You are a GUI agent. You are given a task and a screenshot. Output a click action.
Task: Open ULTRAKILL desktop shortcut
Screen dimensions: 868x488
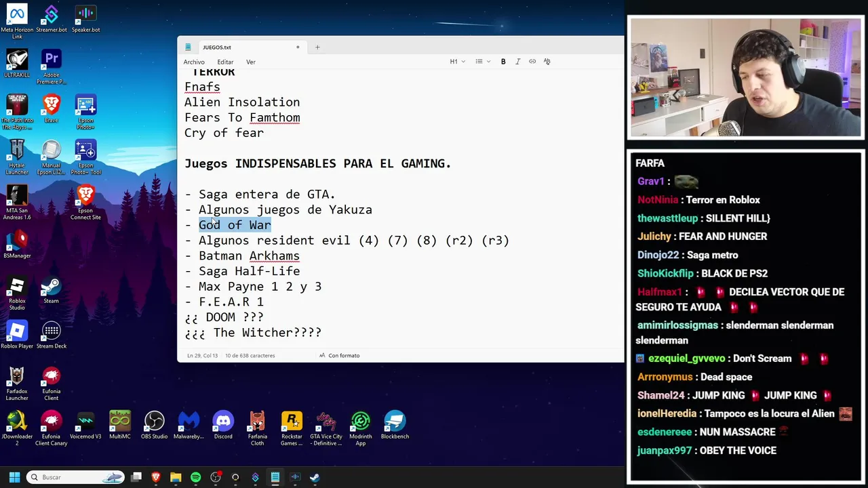coord(17,63)
